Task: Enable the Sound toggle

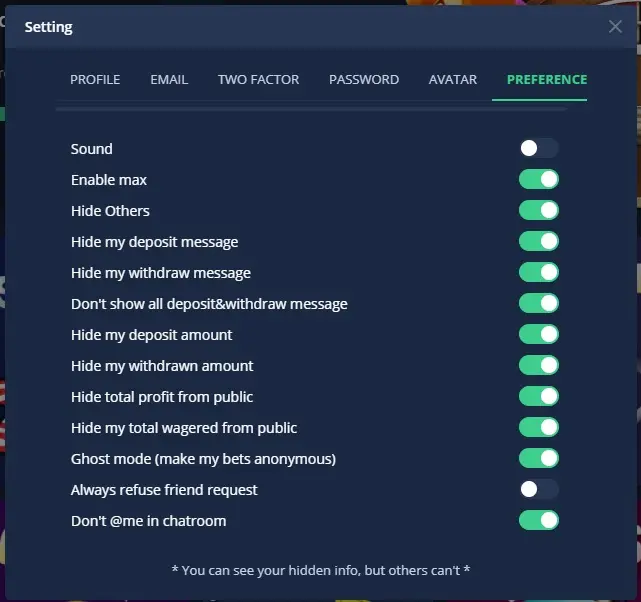Action: click(539, 148)
